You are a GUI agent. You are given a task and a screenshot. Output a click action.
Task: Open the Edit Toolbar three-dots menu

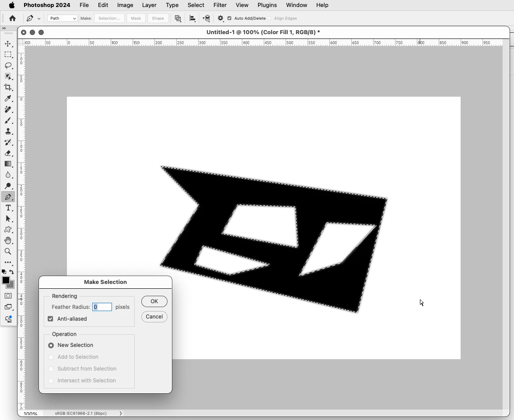[x=8, y=262]
